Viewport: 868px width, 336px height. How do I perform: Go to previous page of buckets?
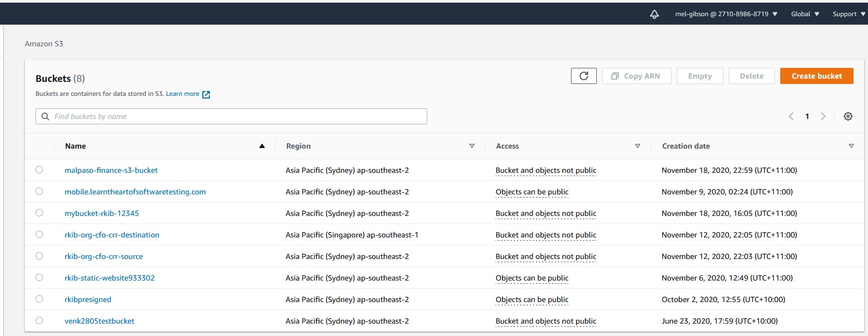coord(791,116)
